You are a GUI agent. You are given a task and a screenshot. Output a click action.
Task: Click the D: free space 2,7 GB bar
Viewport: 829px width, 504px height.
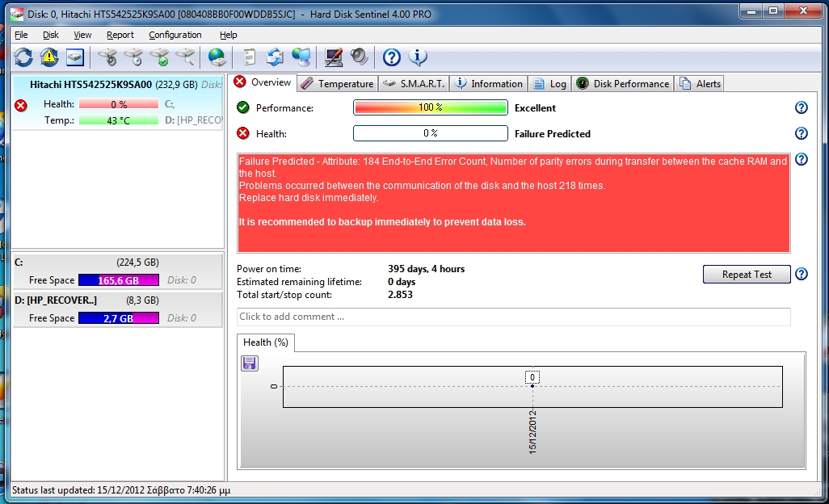coord(119,318)
